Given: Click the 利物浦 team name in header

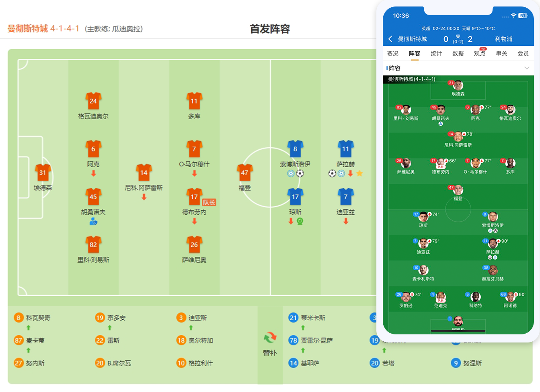Looking at the screenshot, I should tap(503, 39).
